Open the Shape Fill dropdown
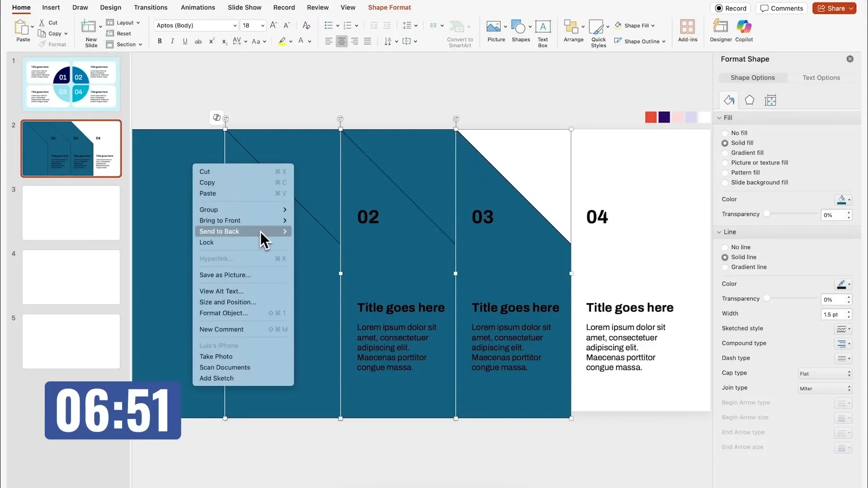The image size is (868, 488). (635, 26)
